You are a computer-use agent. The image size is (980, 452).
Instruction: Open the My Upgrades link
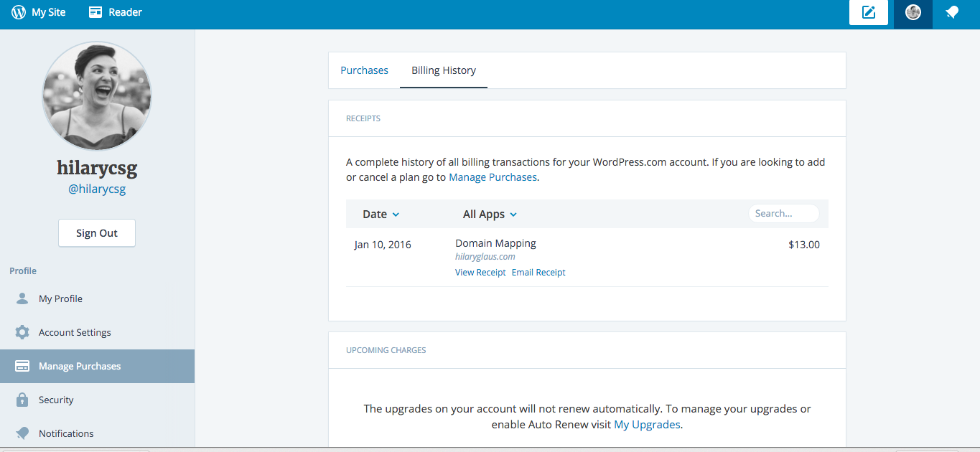(647, 425)
